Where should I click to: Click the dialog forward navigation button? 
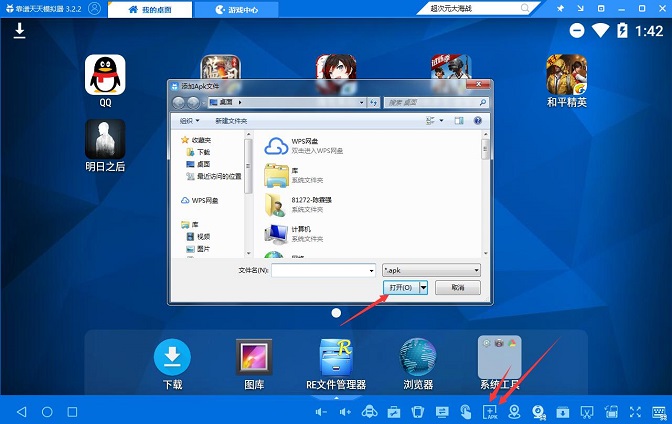(193, 102)
